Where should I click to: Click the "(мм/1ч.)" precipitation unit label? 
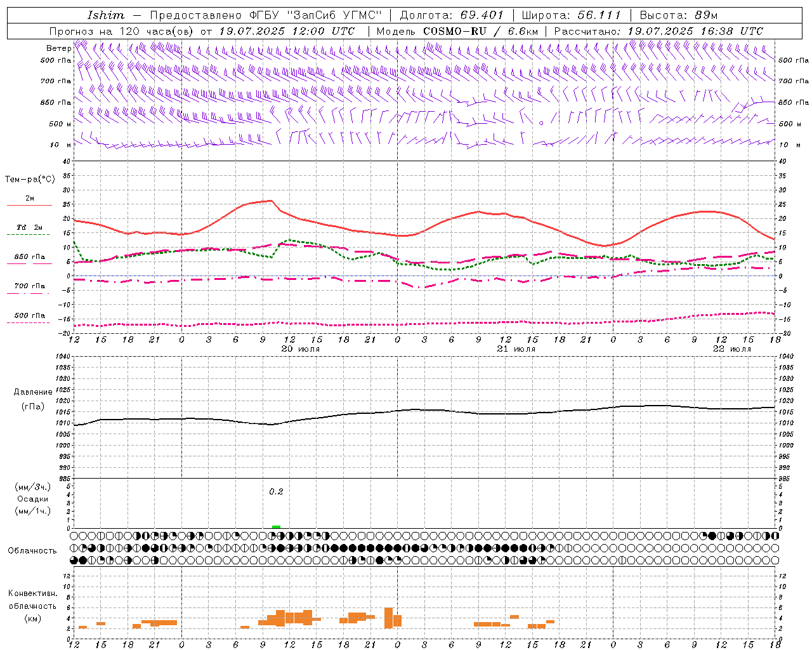[x=33, y=511]
